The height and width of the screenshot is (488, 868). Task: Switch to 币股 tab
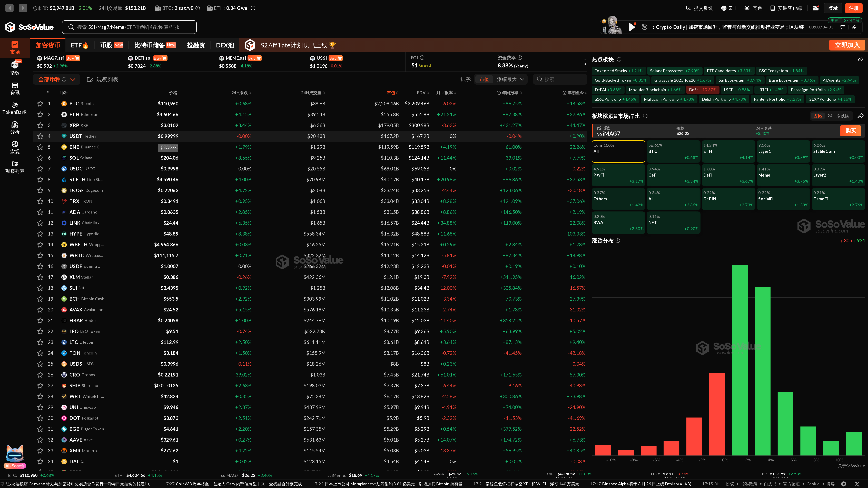coord(112,45)
